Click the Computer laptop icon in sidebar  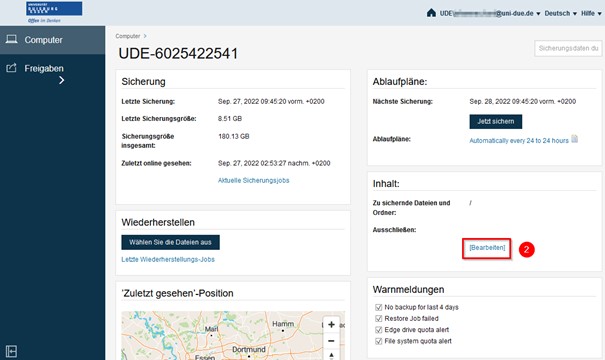coord(12,39)
